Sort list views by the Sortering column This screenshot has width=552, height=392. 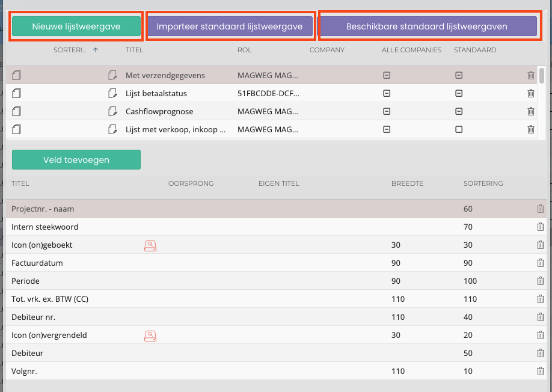coord(70,50)
